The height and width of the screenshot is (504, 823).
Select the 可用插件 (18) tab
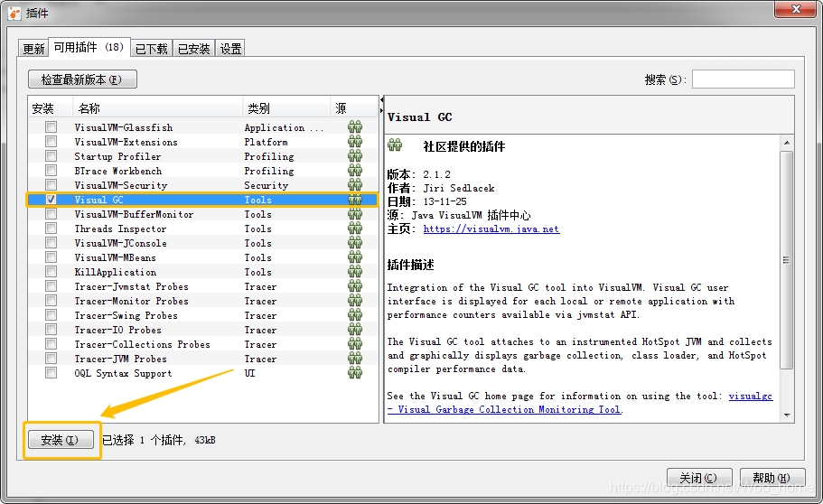89,47
